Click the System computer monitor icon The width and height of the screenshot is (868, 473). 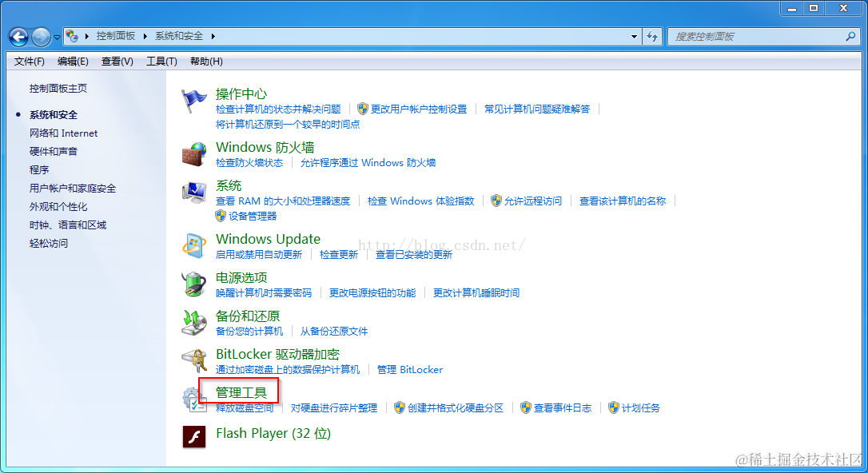(x=193, y=193)
